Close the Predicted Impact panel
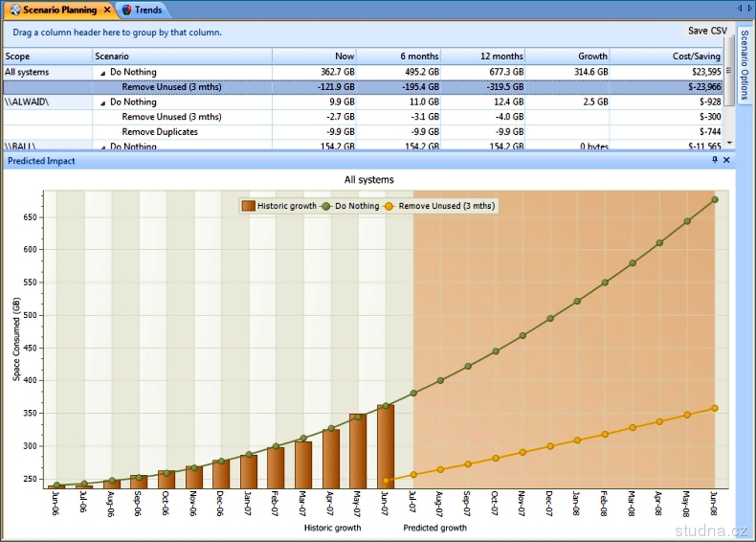756x542 pixels. (x=726, y=161)
